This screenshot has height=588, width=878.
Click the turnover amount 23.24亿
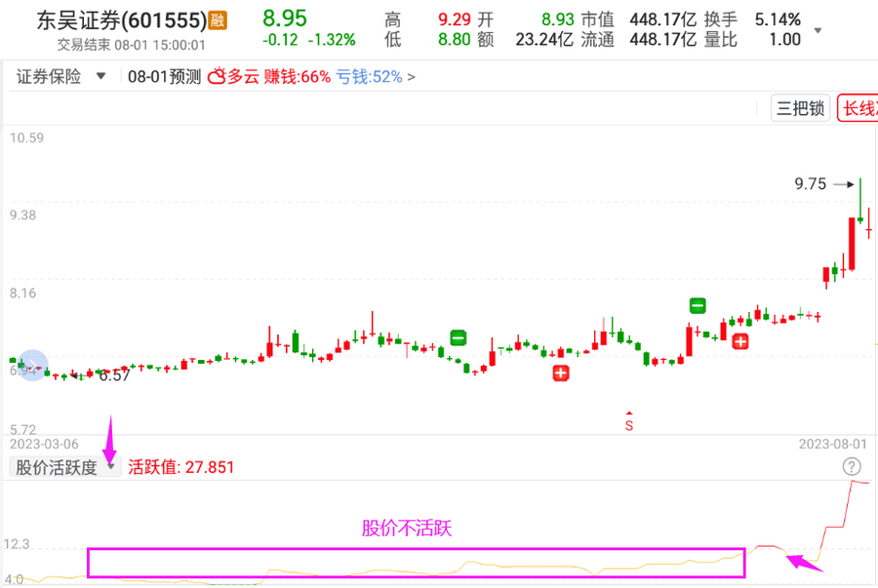tap(544, 39)
